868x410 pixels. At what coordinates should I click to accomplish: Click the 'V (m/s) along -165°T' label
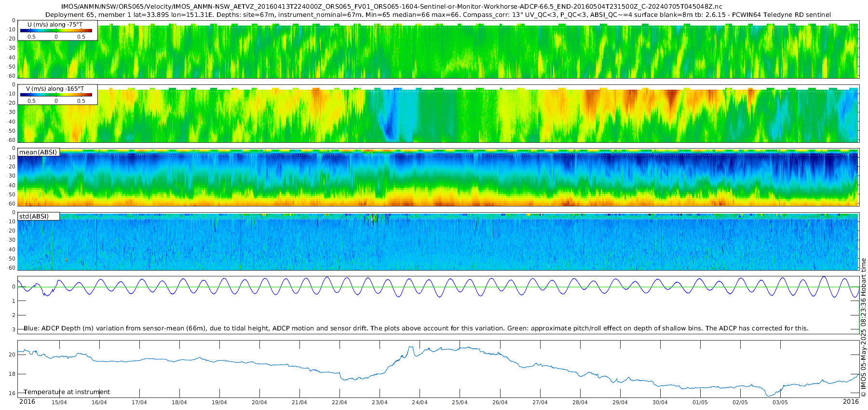pos(55,89)
